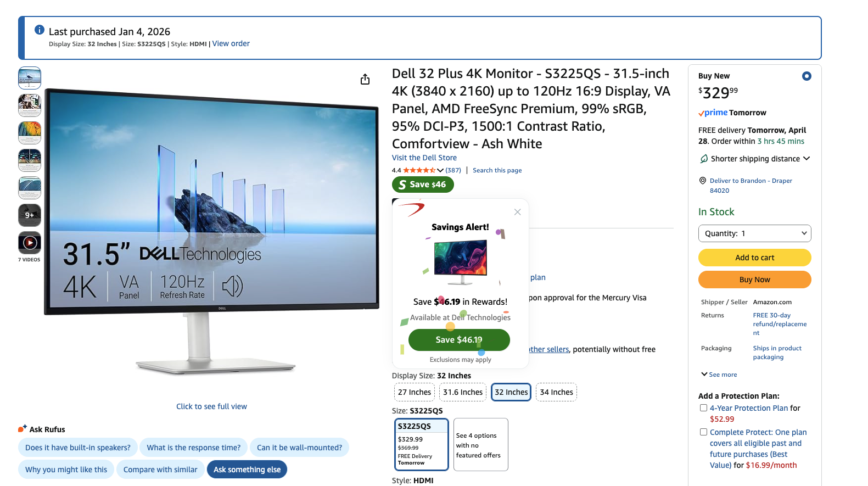Open Visit the Dell Store link
The height and width of the screenshot is (486, 868).
tap(424, 158)
